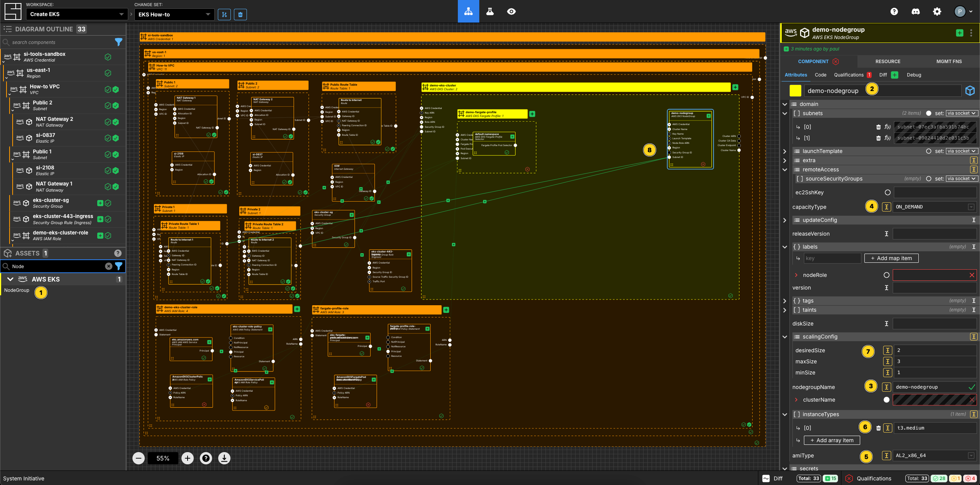The height and width of the screenshot is (485, 980).
Task: Open the help question mark in top bar
Action: [x=894, y=11]
